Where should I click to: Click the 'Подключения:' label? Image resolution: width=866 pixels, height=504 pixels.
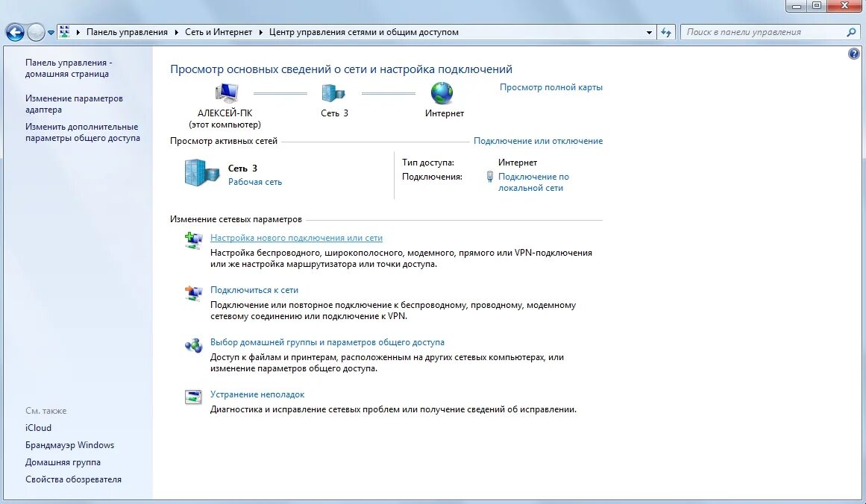click(x=432, y=177)
